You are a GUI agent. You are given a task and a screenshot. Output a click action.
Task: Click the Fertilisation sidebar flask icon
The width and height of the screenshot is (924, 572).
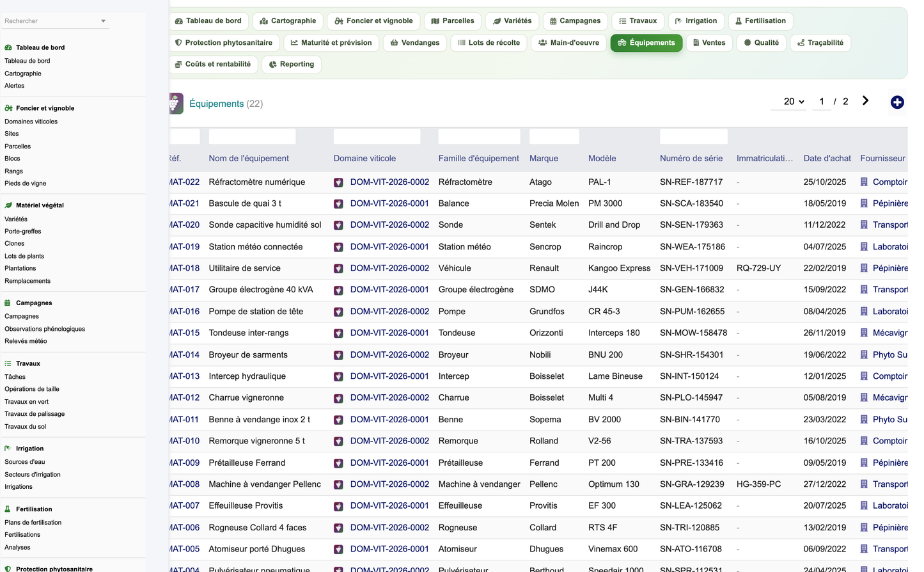click(8, 509)
